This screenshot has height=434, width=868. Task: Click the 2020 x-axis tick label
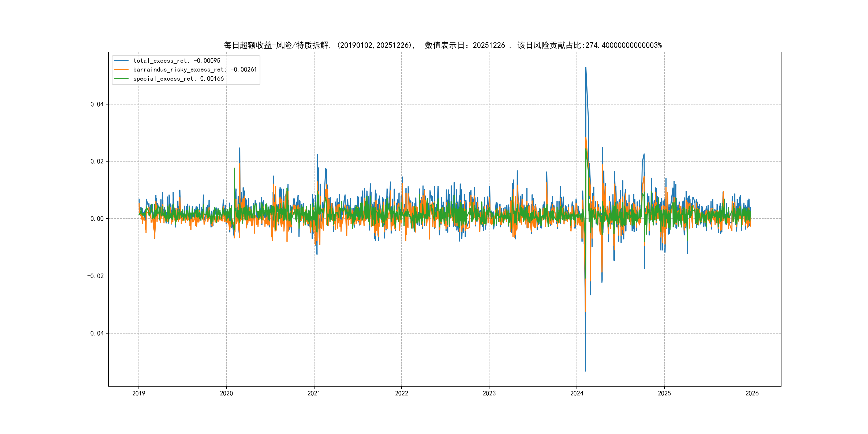(226, 393)
